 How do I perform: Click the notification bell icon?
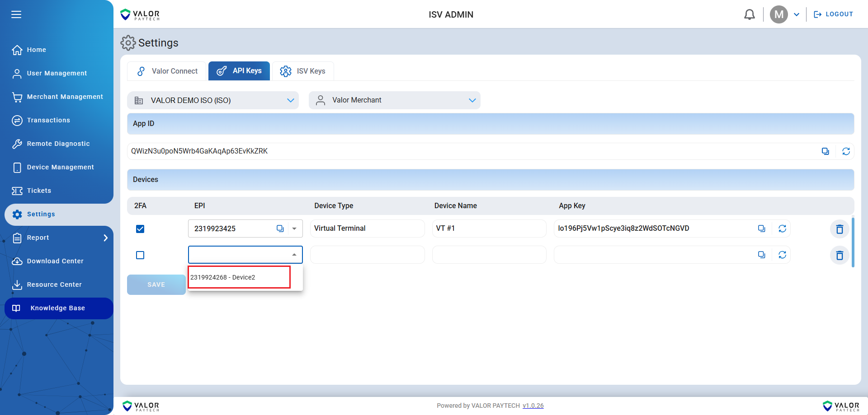tap(750, 14)
